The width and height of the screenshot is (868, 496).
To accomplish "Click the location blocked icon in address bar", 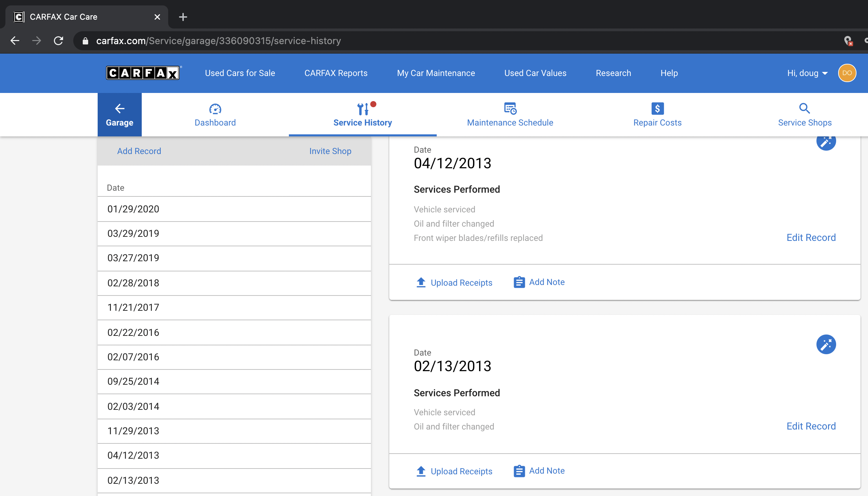I will (848, 41).
